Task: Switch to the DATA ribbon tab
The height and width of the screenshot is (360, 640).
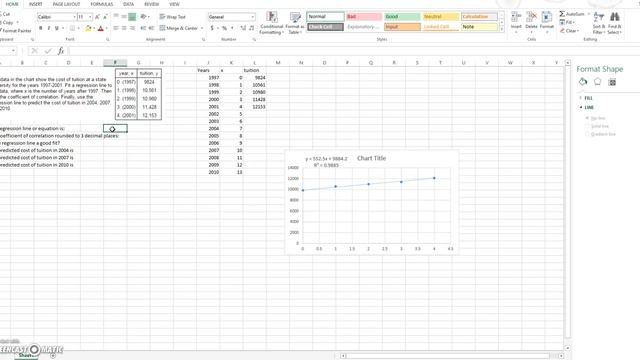Action: click(x=129, y=4)
